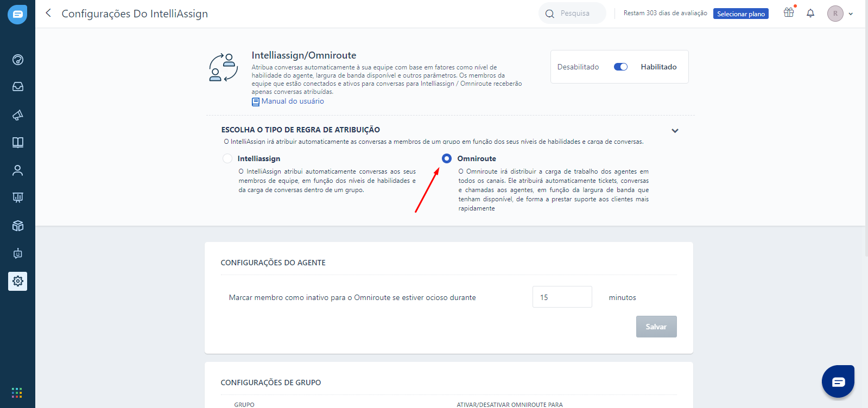Click the search magnifier icon

click(550, 14)
